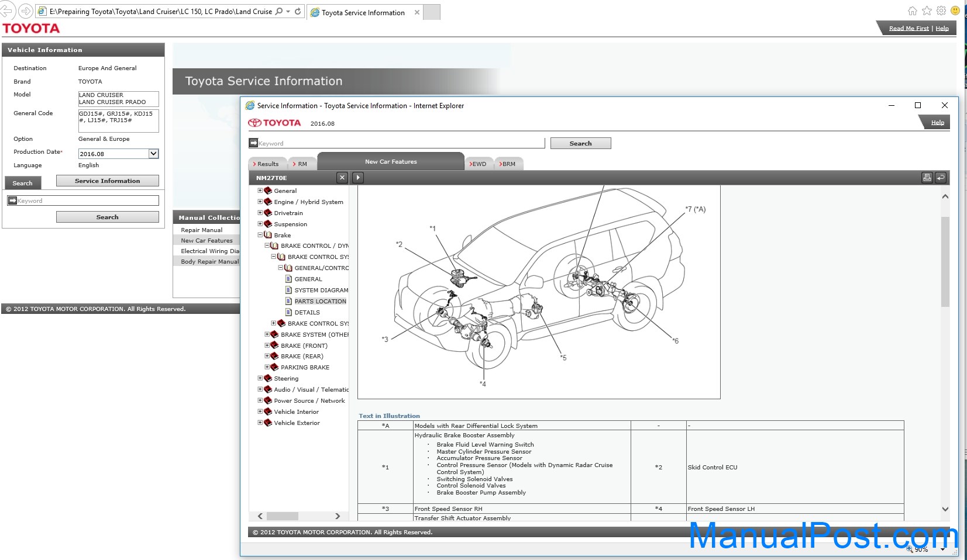Open Help link in main window header
Image resolution: width=967 pixels, height=560 pixels.
[x=942, y=28]
